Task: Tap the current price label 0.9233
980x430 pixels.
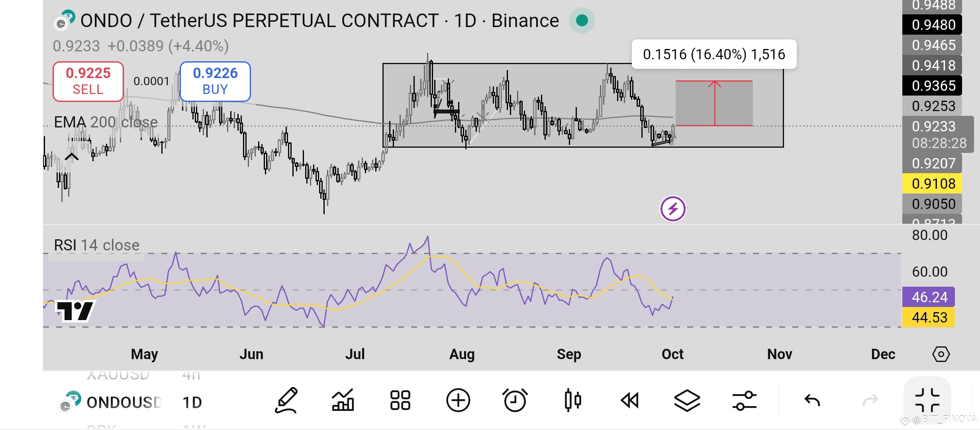Action: pyautogui.click(x=933, y=127)
